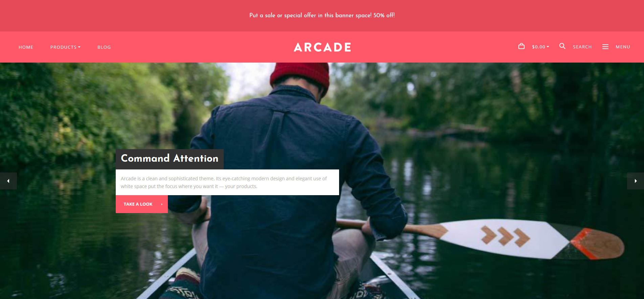Open the shopping bag cart icon

[521, 46]
